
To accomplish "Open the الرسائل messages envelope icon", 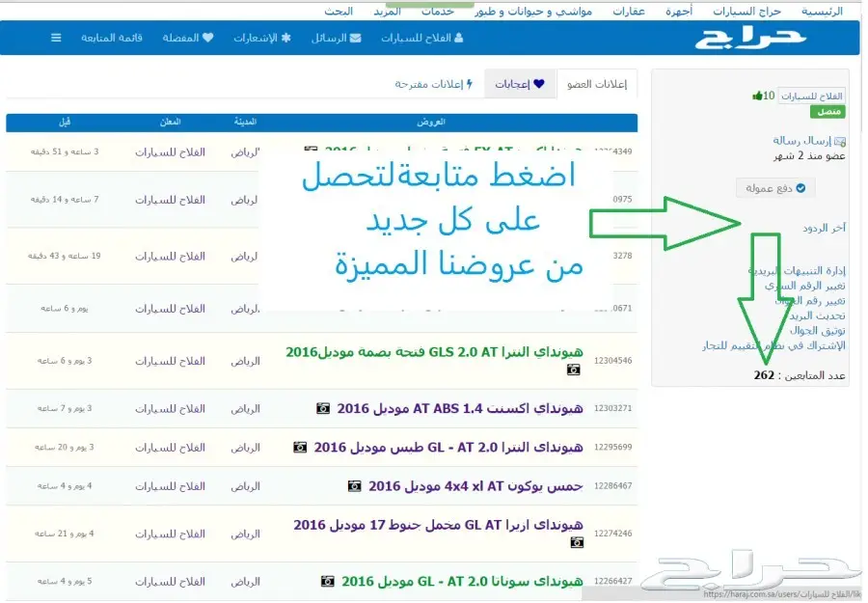I will (x=356, y=39).
